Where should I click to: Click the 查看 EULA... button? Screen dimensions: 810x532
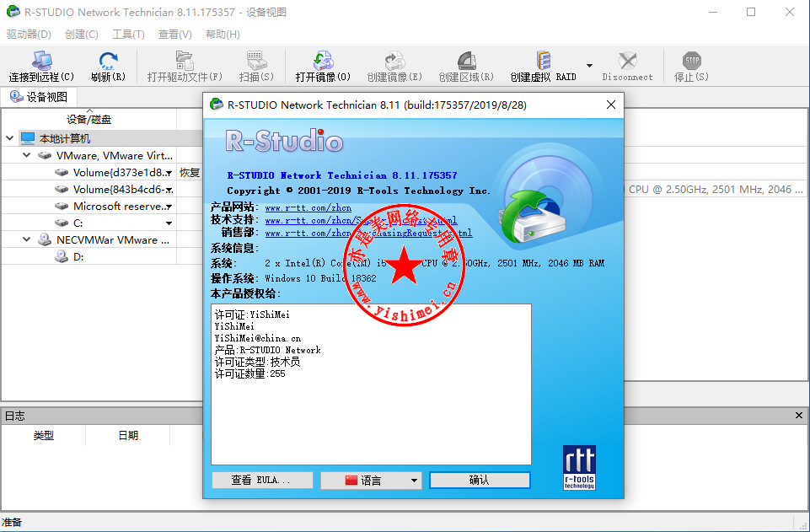point(262,481)
